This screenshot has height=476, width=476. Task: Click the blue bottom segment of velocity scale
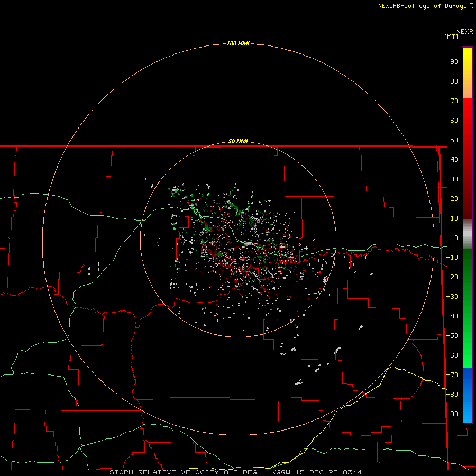tap(467, 396)
